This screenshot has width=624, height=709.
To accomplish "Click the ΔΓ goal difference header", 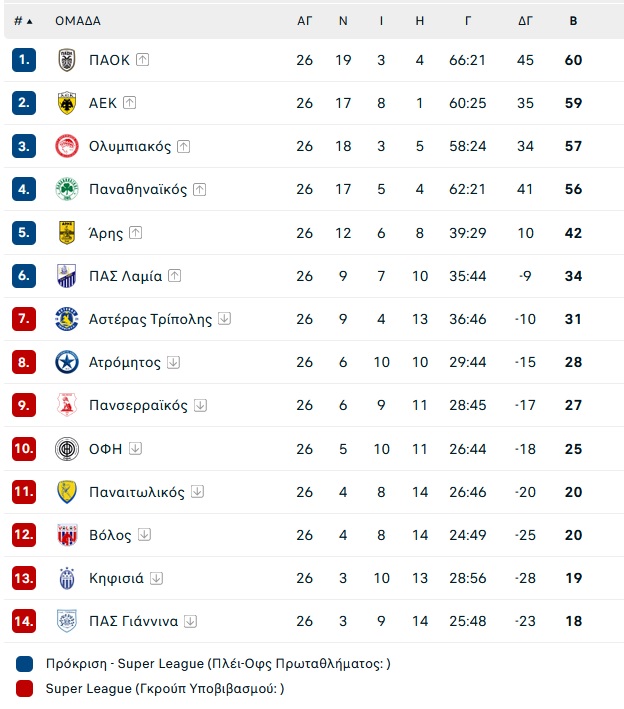I will [525, 21].
